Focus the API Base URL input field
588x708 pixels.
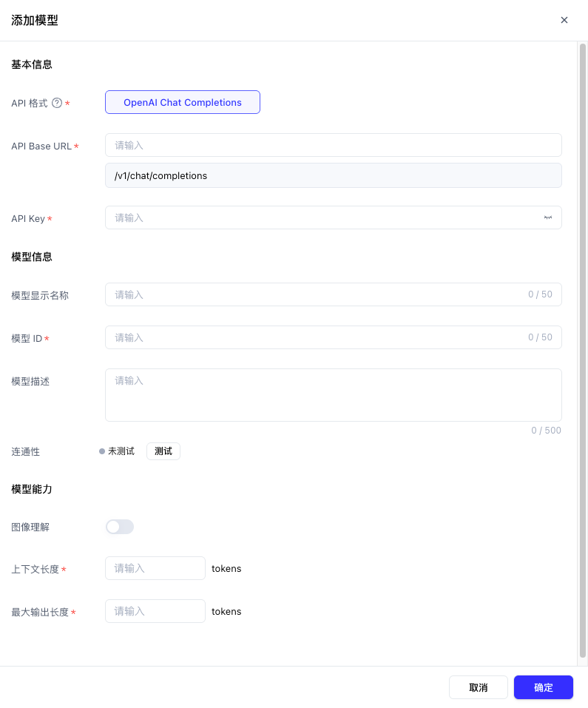[x=334, y=146]
